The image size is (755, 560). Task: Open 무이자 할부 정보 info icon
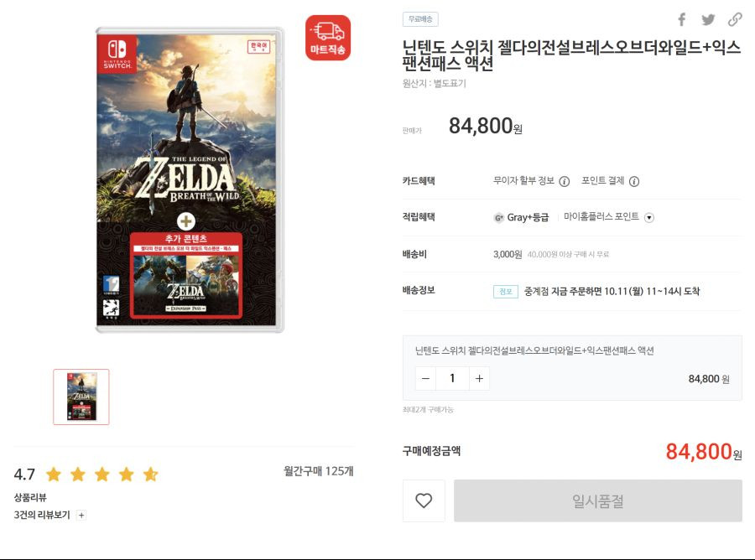coord(565,181)
